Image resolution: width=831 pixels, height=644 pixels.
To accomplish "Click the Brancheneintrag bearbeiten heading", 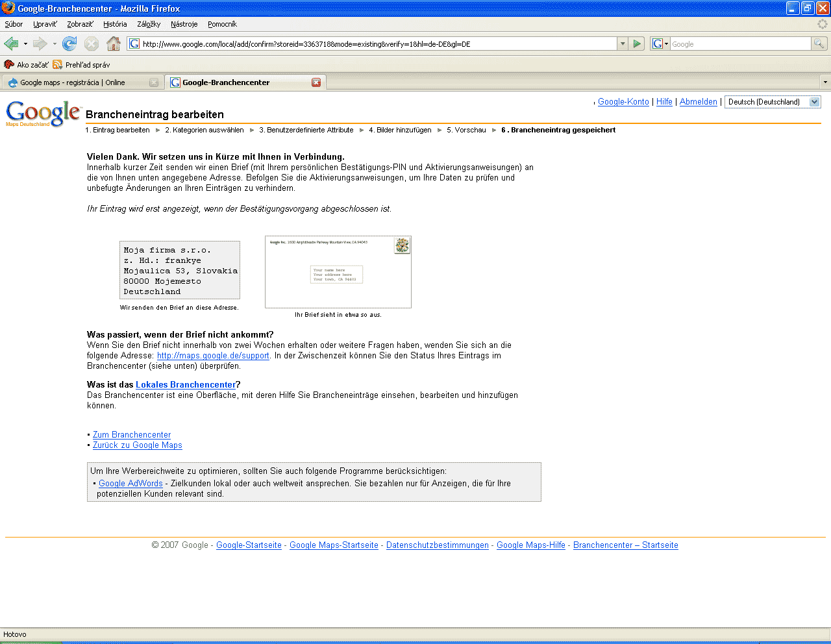I will point(155,114).
